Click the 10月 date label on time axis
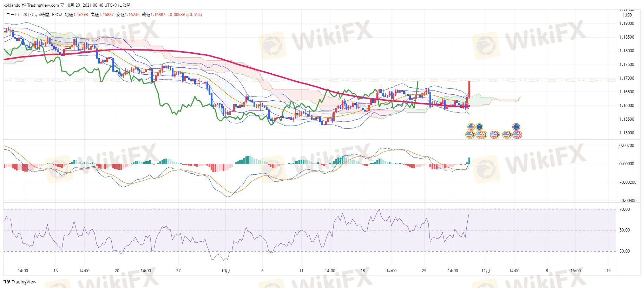The width and height of the screenshot is (644, 288). (x=225, y=270)
